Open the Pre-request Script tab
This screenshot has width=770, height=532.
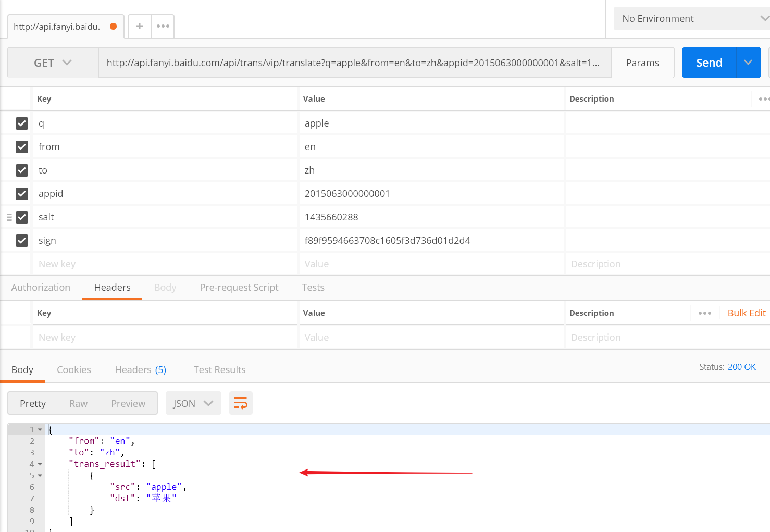[x=239, y=288]
